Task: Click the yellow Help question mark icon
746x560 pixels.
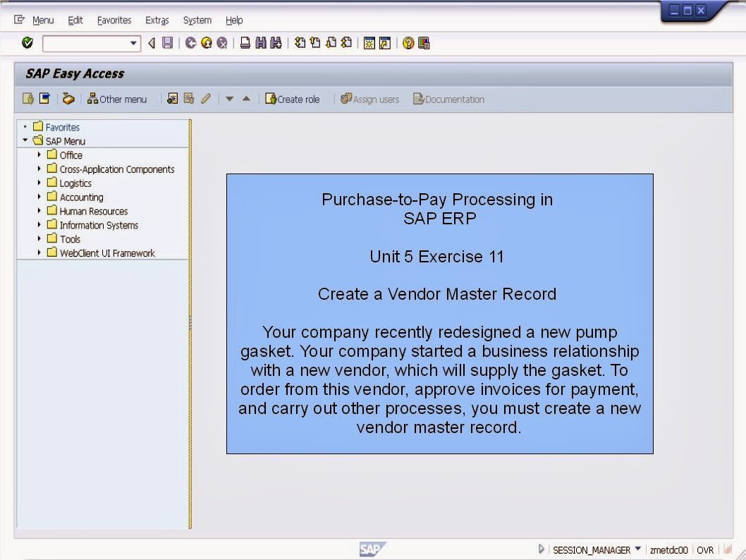Action: (408, 43)
